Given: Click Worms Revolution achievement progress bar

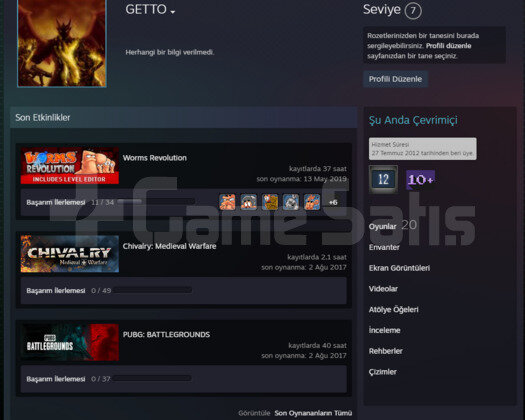Looking at the screenshot, I should click(x=156, y=202).
